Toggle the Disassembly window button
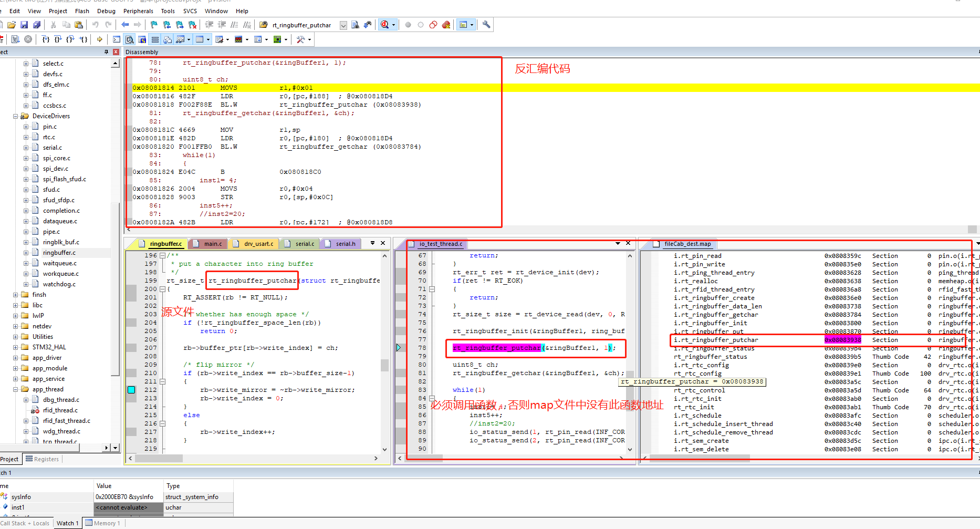Image resolution: width=980 pixels, height=529 pixels. click(129, 39)
